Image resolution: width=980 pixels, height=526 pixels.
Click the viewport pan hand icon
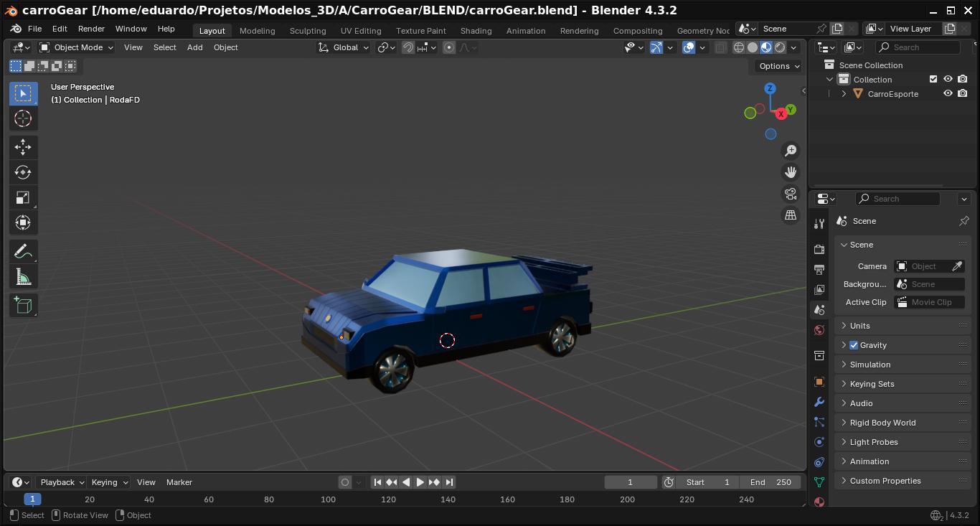[x=791, y=172]
